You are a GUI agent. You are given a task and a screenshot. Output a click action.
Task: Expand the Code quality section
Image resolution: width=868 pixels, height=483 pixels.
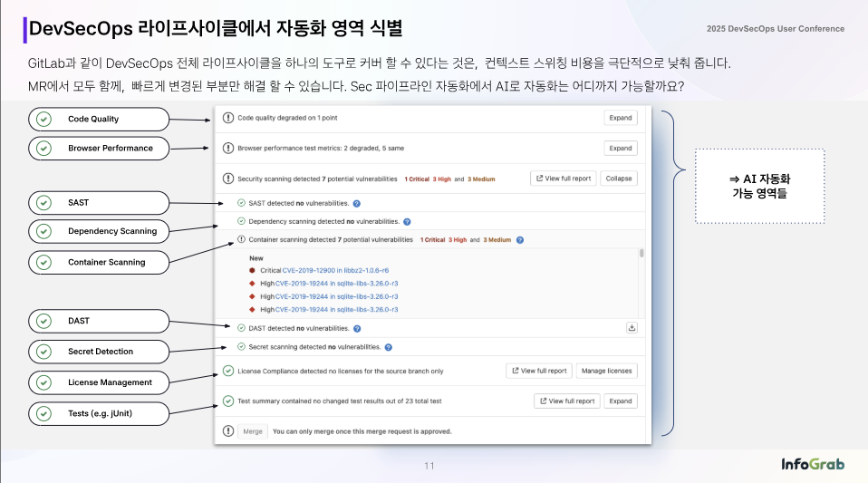coord(621,118)
